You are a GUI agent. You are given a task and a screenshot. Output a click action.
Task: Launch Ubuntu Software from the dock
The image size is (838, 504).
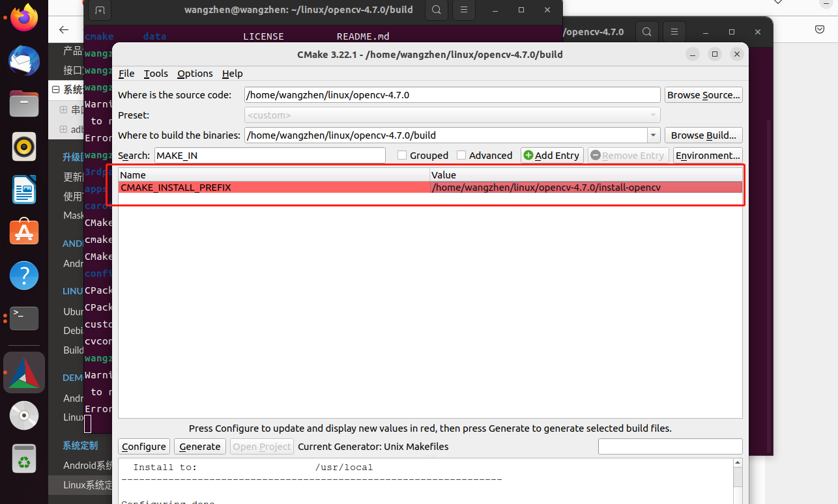coord(23,231)
